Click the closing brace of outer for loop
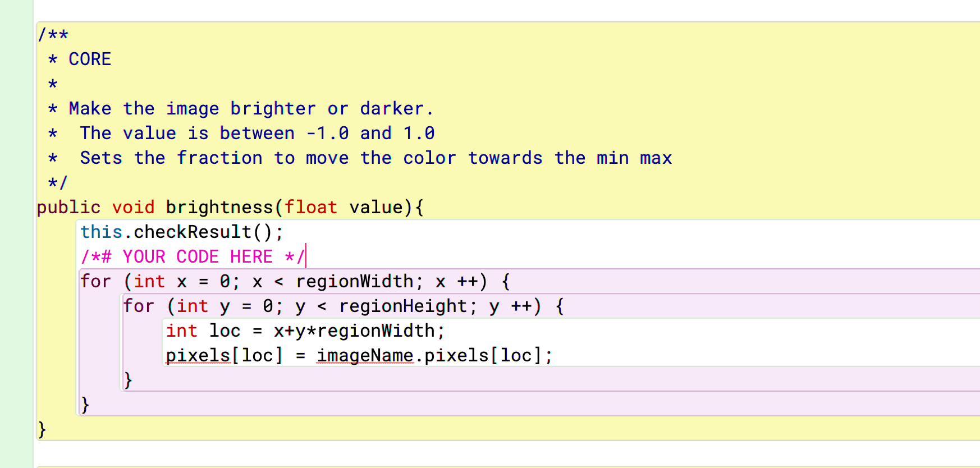The width and height of the screenshot is (980, 468). (85, 405)
